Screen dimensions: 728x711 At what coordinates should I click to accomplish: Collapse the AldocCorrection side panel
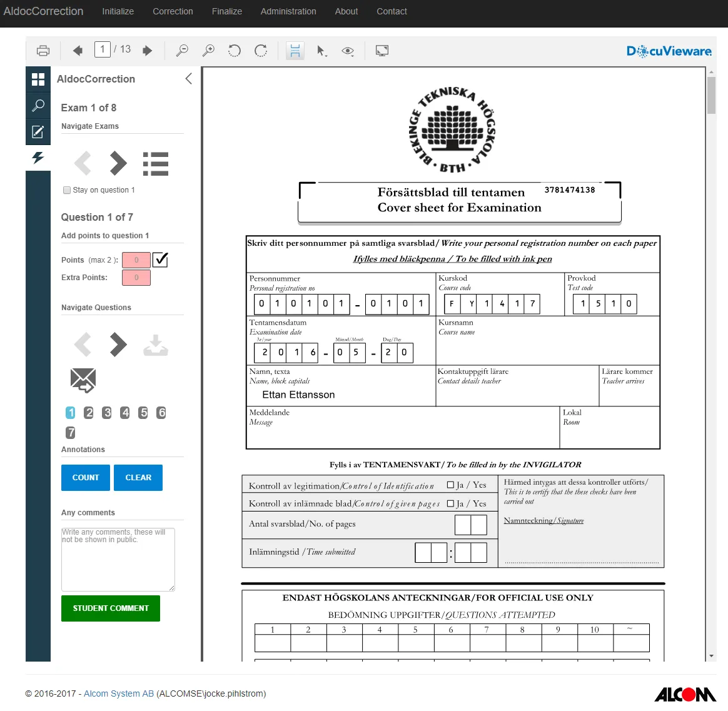click(x=188, y=79)
